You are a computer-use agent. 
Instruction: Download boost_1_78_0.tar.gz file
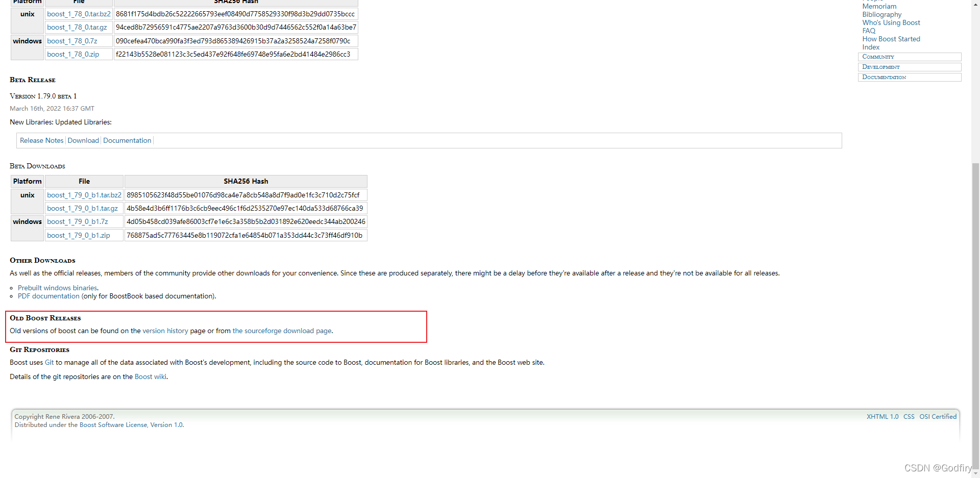77,27
